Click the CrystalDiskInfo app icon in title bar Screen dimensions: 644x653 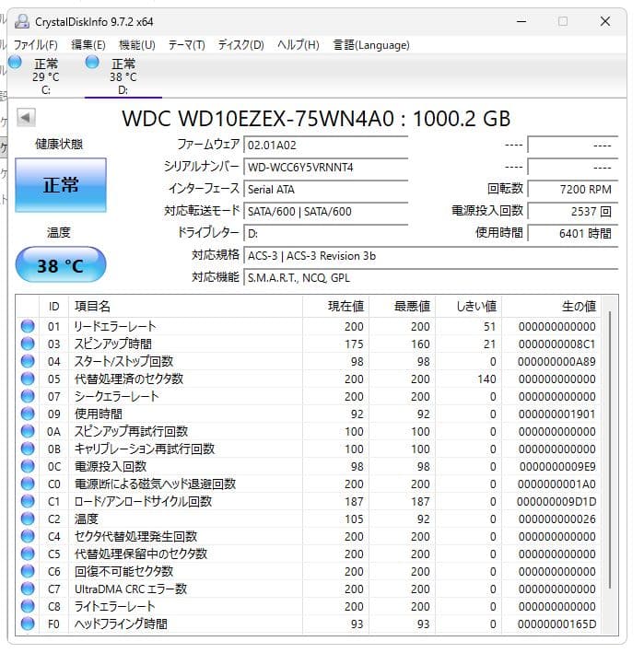tap(22, 21)
